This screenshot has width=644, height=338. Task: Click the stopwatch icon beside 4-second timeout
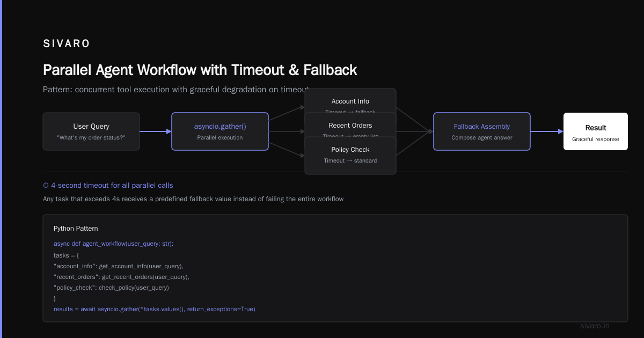click(x=46, y=186)
